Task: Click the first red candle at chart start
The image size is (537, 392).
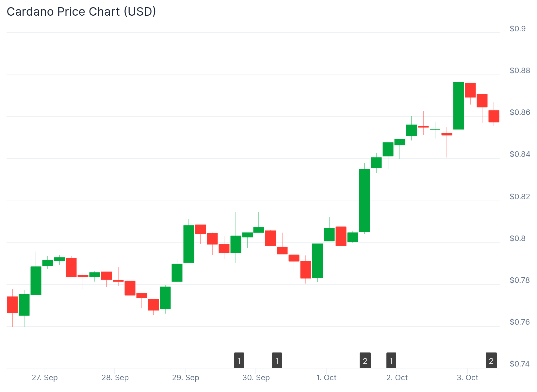Action: click(x=12, y=304)
